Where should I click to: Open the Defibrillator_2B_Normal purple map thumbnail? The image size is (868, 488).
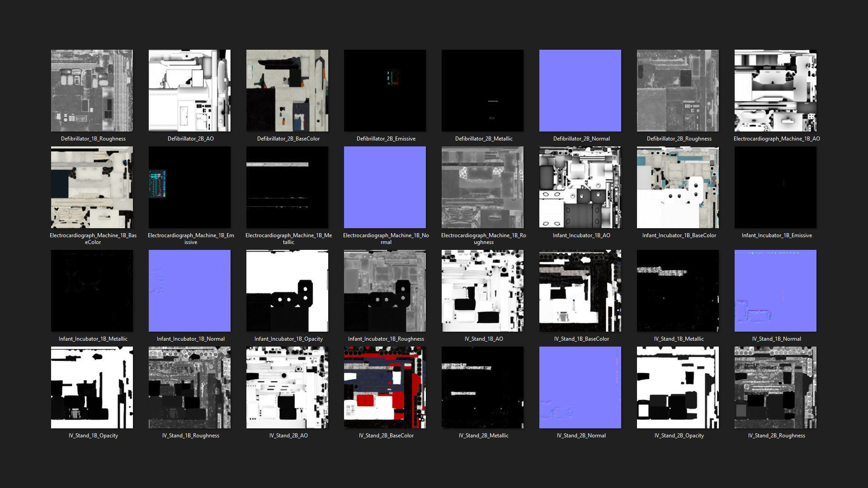[580, 90]
